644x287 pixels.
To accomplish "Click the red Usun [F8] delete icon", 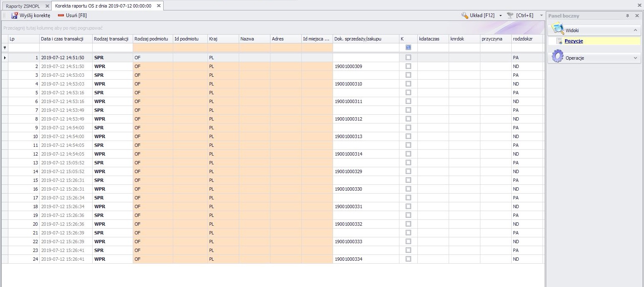I will pyautogui.click(x=61, y=15).
